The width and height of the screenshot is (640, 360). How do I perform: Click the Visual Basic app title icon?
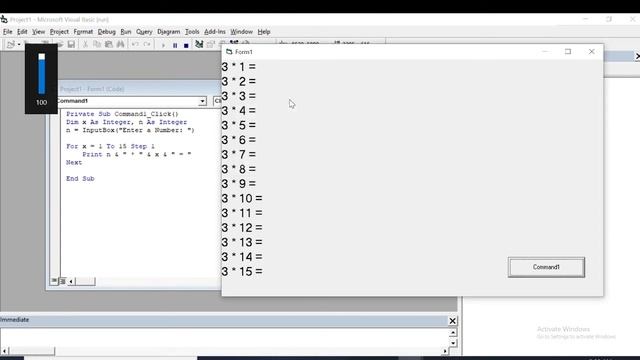click(4, 19)
